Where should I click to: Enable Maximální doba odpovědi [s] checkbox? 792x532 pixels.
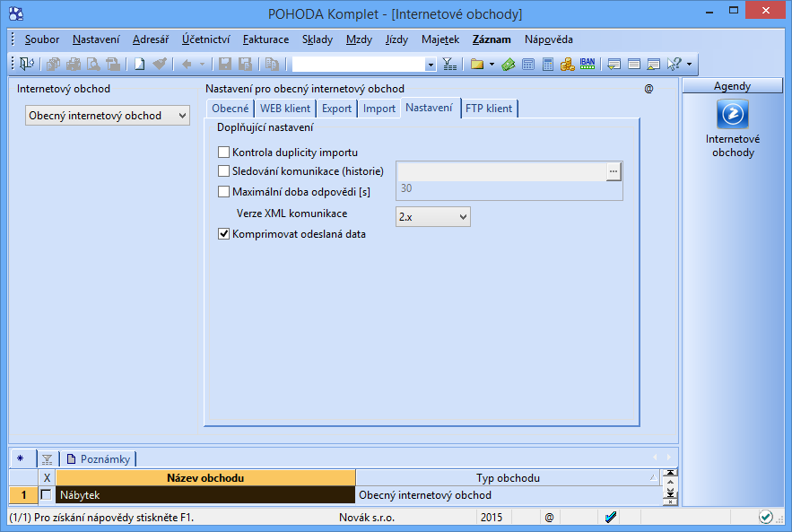click(x=223, y=191)
